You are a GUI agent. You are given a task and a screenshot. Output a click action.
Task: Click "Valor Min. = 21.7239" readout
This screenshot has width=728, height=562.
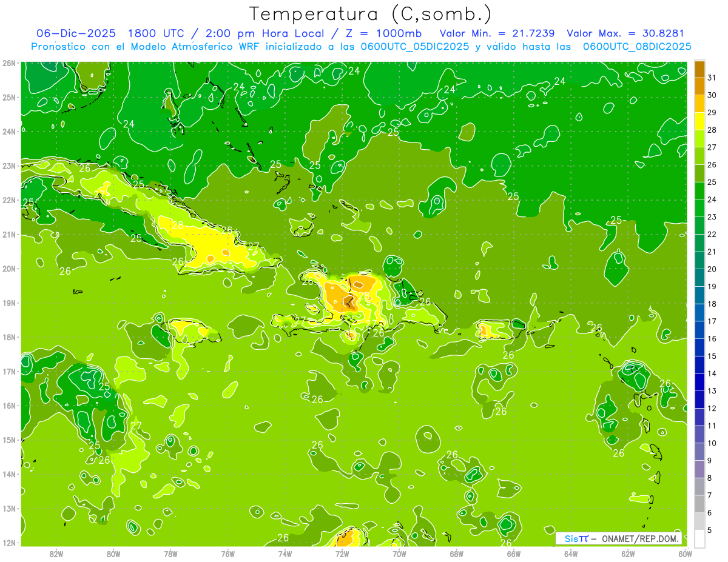(x=499, y=33)
